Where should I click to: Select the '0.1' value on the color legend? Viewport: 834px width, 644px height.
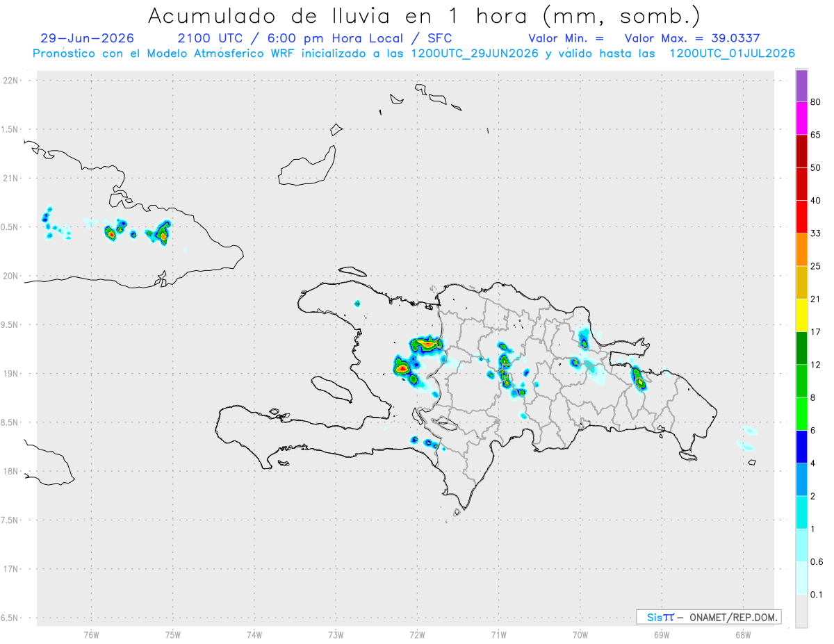[x=817, y=595]
